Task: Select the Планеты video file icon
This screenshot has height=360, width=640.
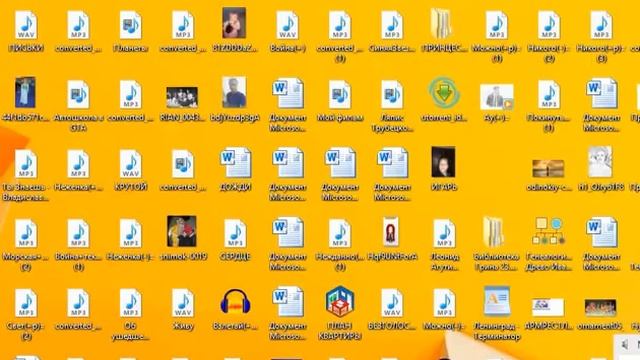Action: coord(131,25)
